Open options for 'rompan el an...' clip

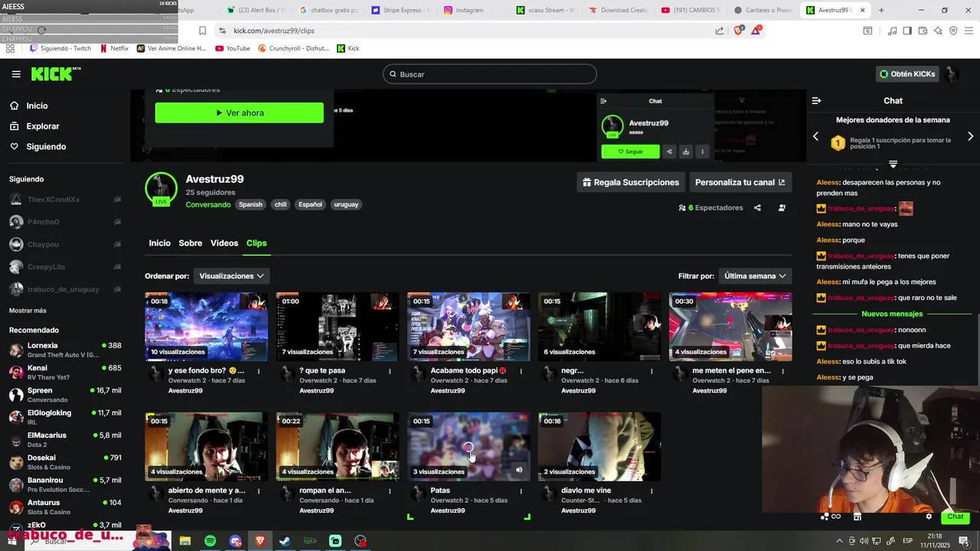390,491
